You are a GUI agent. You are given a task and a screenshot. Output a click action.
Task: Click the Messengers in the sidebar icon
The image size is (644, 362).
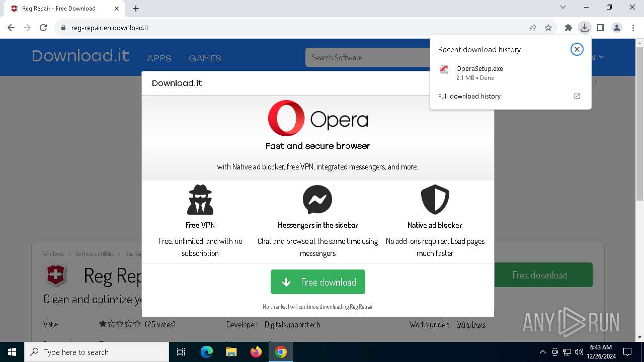pos(317,200)
